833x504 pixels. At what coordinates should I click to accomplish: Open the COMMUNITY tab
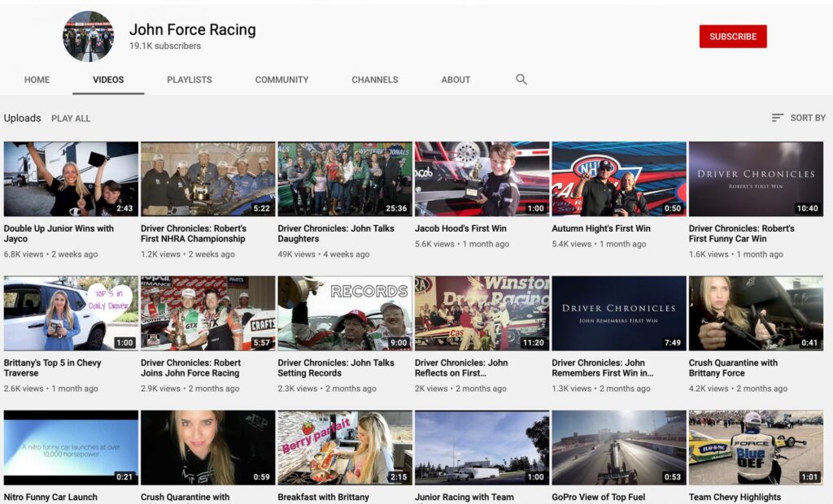click(x=281, y=80)
